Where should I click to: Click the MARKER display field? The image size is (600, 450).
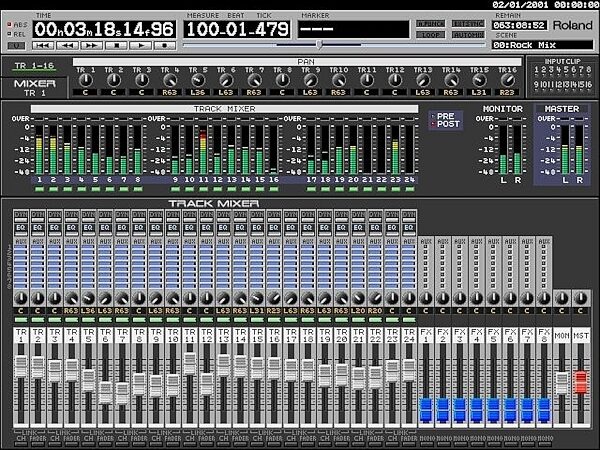(353, 29)
